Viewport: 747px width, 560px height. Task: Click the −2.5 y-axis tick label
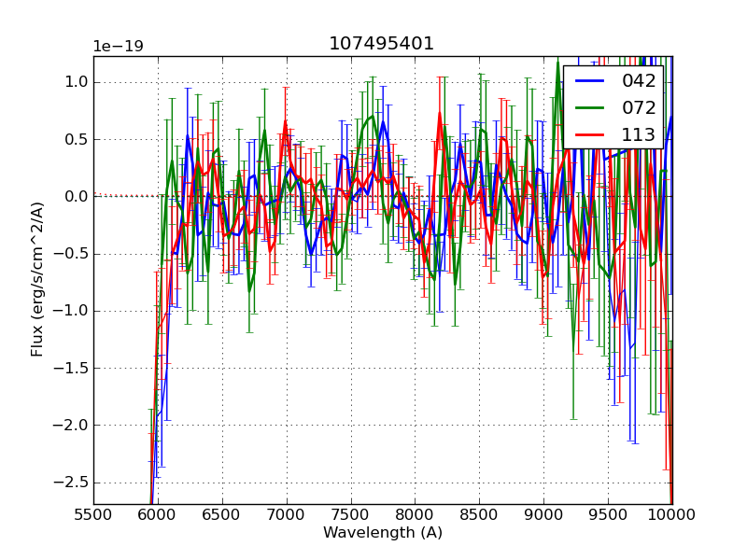71,483
